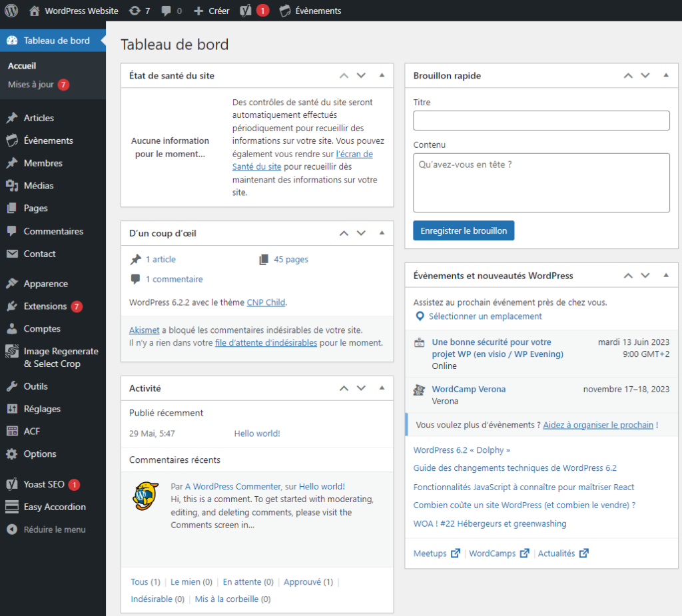Image resolution: width=682 pixels, height=616 pixels.
Task: Move the Activité panel down
Action: click(x=361, y=388)
